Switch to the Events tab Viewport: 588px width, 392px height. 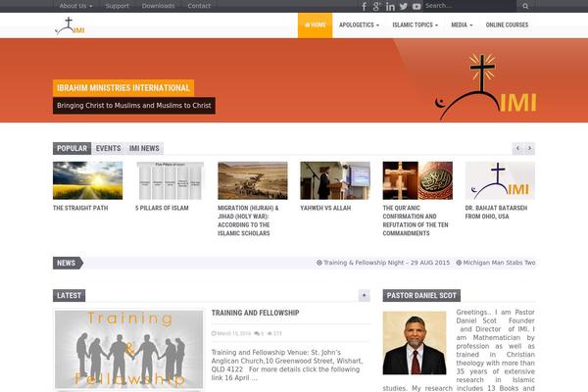(108, 148)
